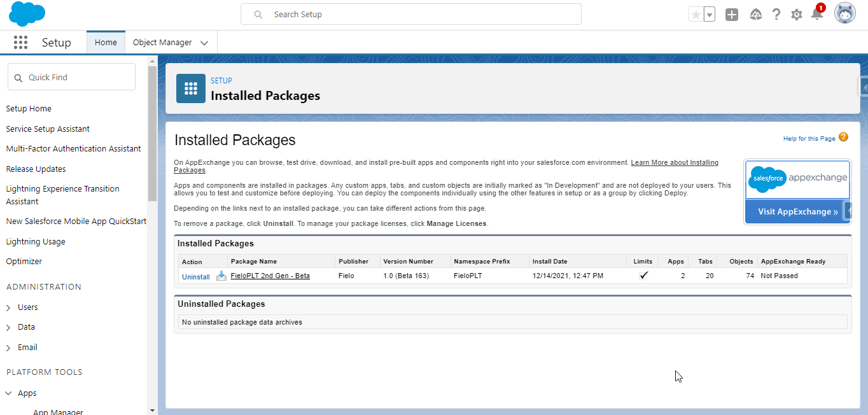
Task: Click the 'No uninstalled package data archives' text
Action: tap(242, 322)
